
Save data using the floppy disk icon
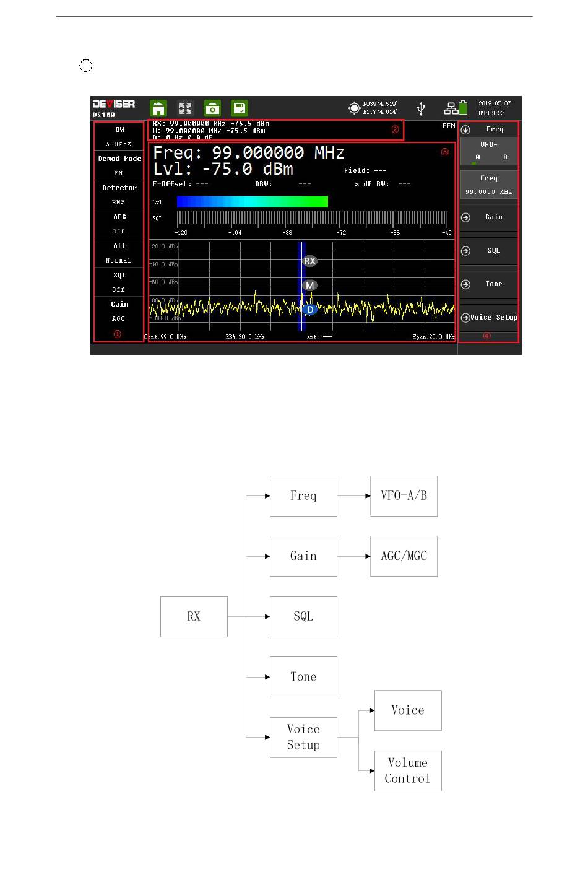(x=240, y=108)
